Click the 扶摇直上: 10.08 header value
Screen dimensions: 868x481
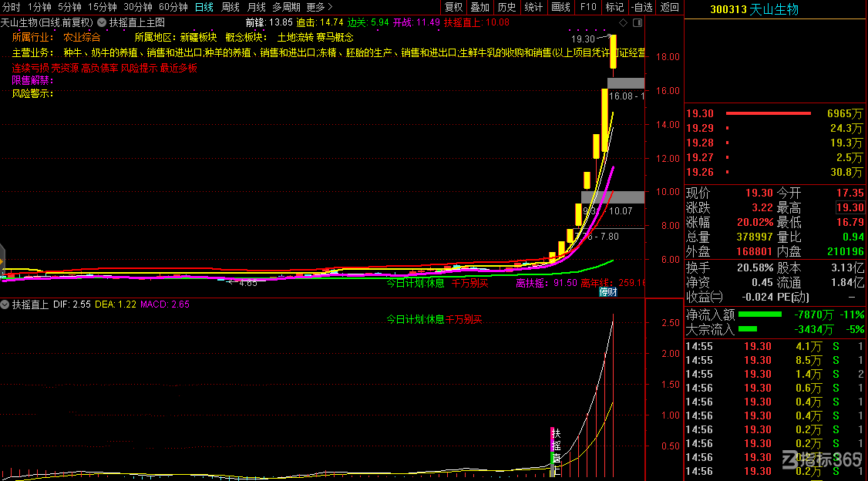[x=476, y=22]
